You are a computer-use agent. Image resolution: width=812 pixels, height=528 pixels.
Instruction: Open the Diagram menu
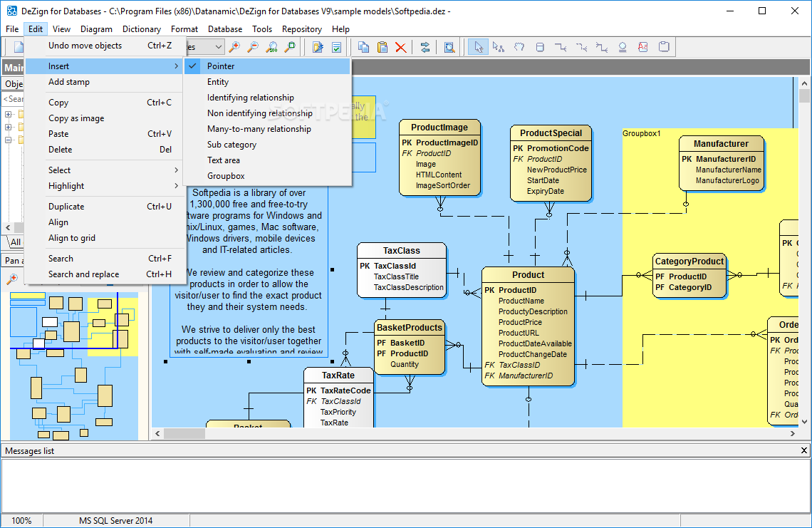click(96, 29)
